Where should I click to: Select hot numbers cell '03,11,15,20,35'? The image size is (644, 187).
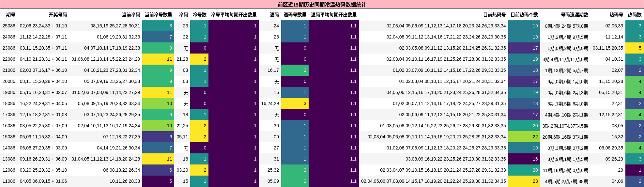point(608,48)
